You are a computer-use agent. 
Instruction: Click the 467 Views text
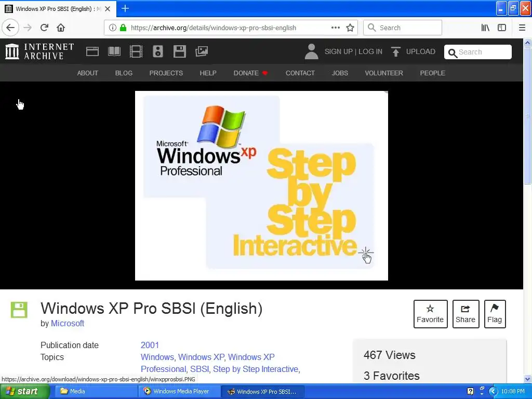pyautogui.click(x=390, y=355)
